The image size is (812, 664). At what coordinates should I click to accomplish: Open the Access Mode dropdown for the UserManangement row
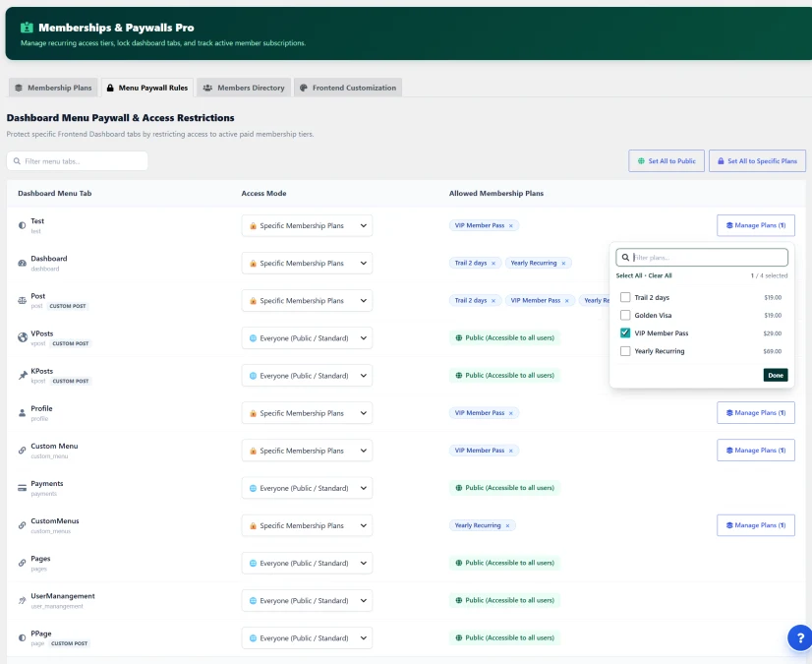pos(307,600)
